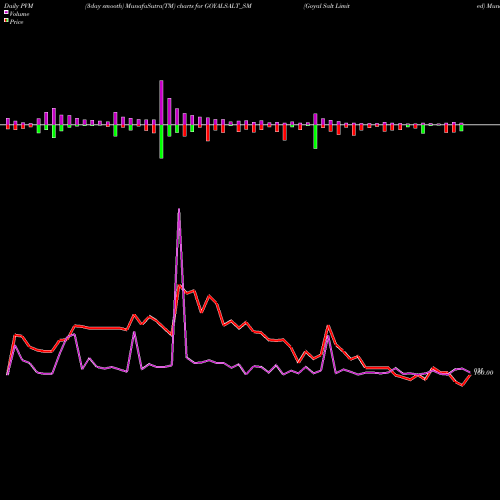Screen dimensions: 500x500
Task: Click the longest green downward price bar
Action: coord(161,142)
